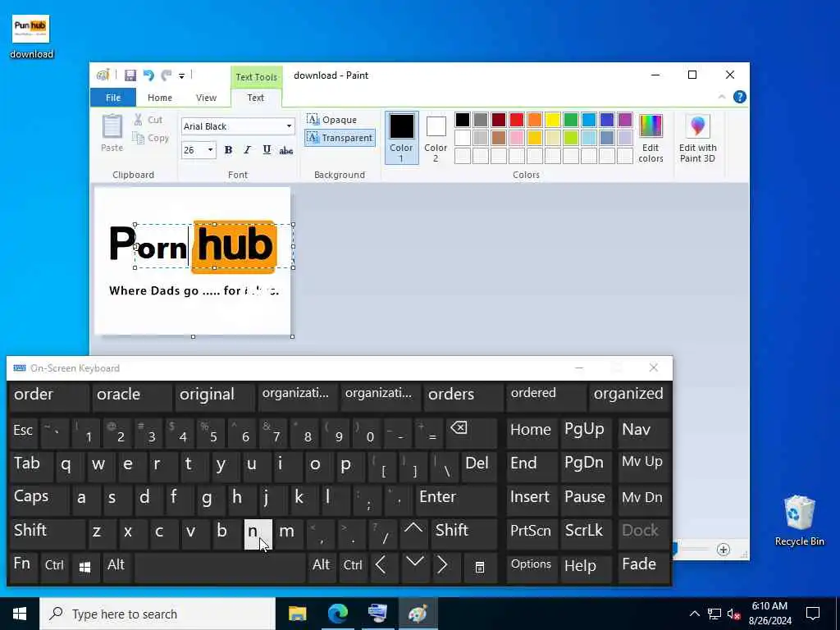Select the download file on desktop
Screen dimensions: 840x630
[31, 36]
